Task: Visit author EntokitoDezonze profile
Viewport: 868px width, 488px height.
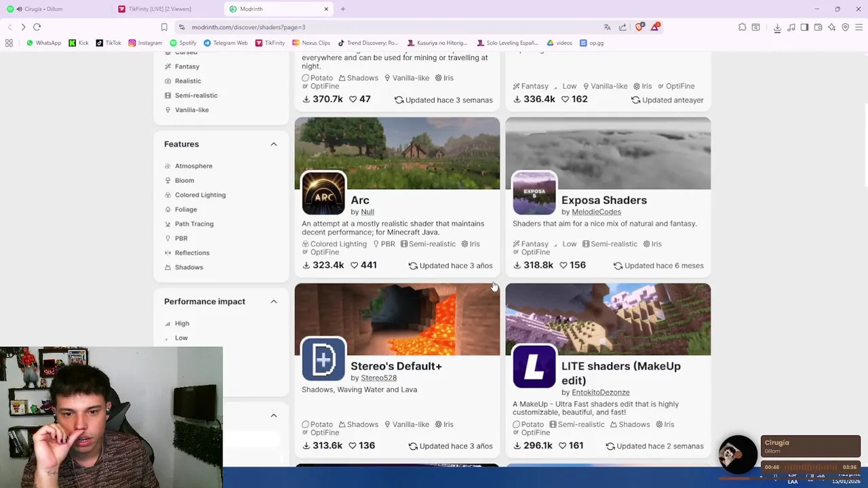Action: [601, 392]
